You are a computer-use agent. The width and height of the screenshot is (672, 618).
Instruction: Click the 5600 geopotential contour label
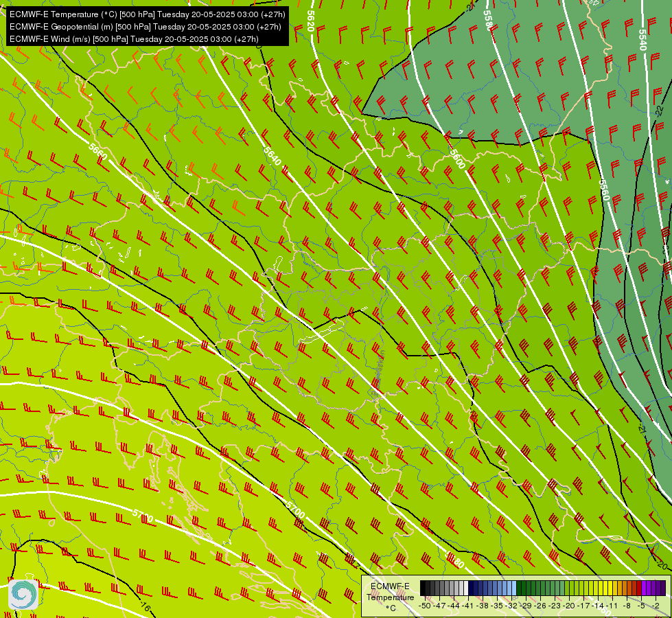coord(457,159)
